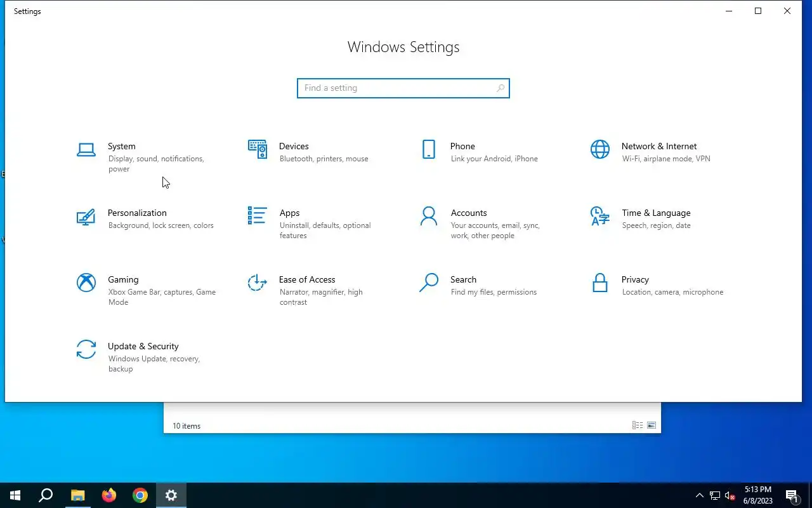Click "Narrator, magnifier, high contrast" text

(321, 297)
